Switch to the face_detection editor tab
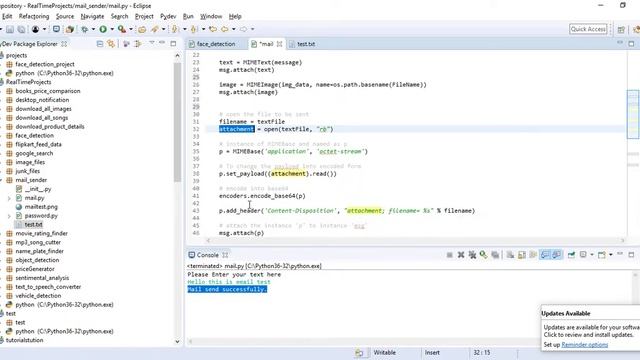 pos(216,44)
